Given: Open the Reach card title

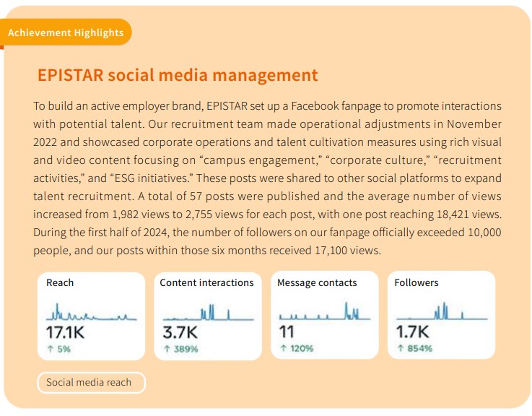Looking at the screenshot, I should pyautogui.click(x=60, y=283).
